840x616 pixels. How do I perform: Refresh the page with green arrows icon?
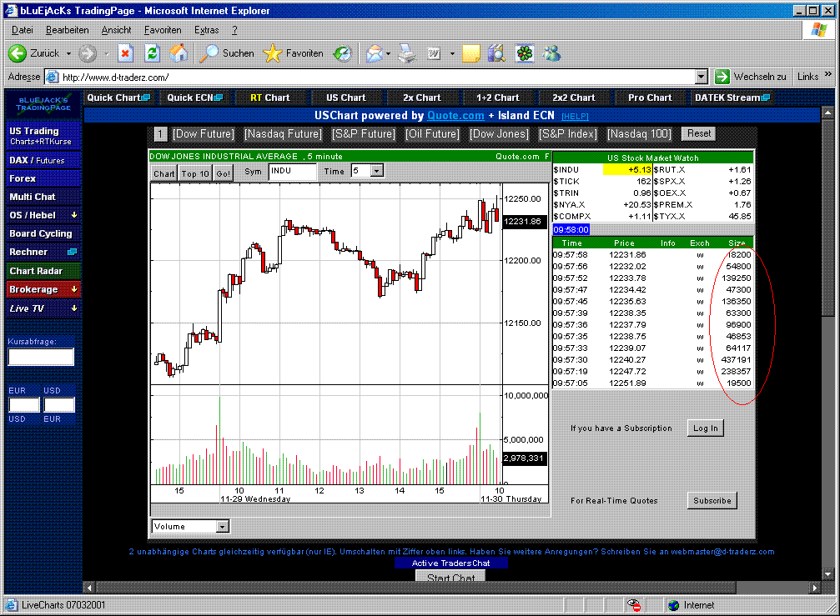tap(152, 53)
